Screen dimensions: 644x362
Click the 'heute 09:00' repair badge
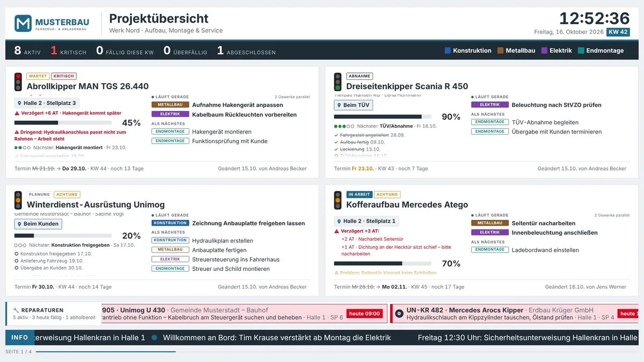(364, 314)
